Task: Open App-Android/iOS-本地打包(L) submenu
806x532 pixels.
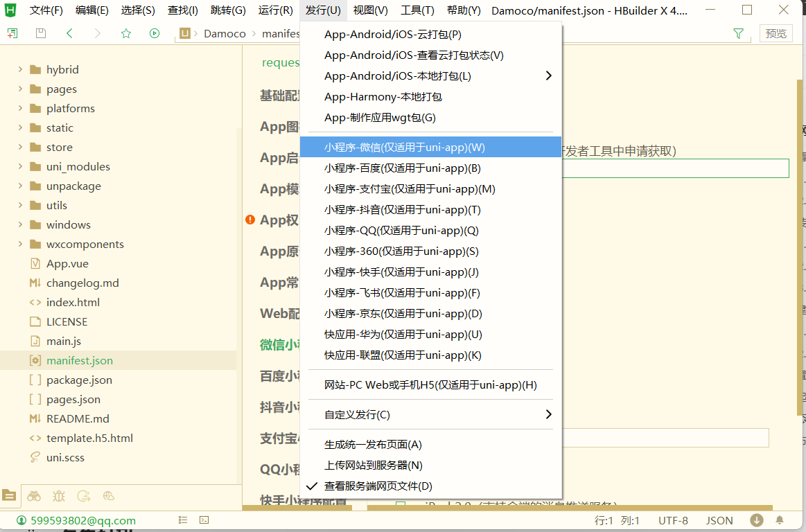Action: pyautogui.click(x=431, y=76)
